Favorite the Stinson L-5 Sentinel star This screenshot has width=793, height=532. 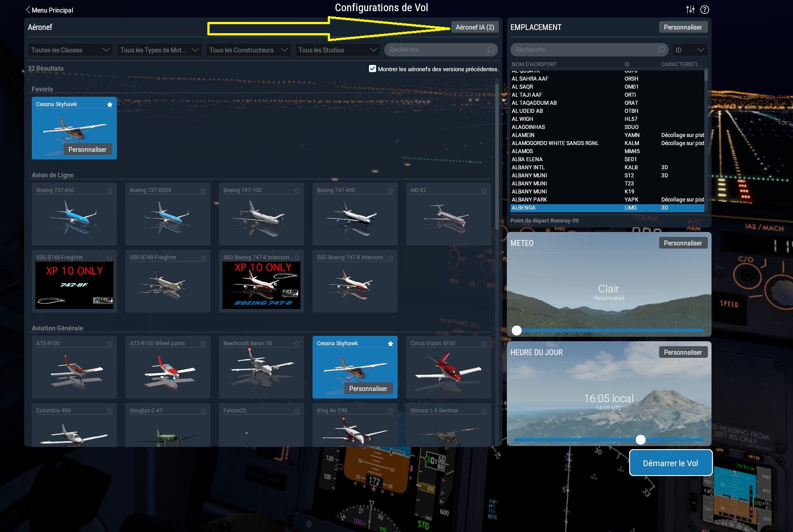click(x=484, y=411)
